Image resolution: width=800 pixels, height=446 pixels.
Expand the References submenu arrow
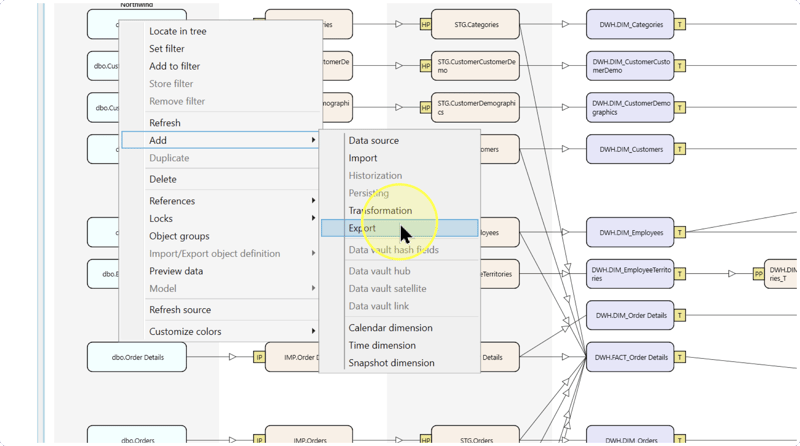click(x=313, y=201)
